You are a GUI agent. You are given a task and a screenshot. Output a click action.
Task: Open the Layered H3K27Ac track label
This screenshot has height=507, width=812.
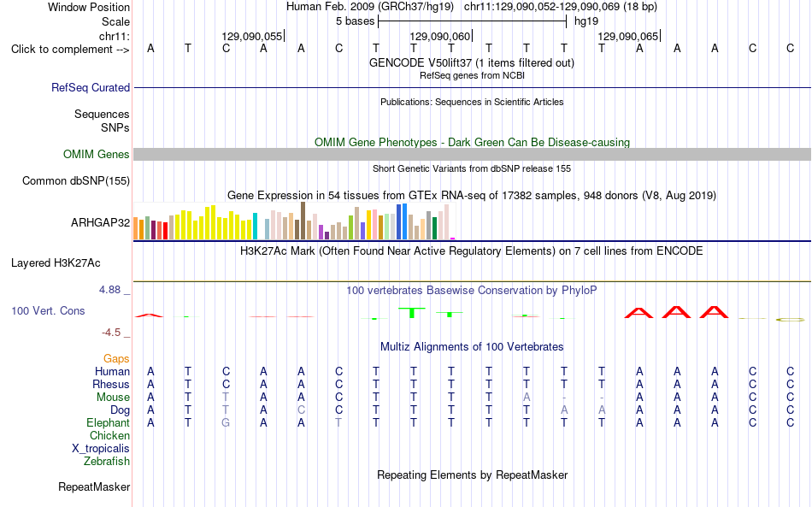point(56,263)
